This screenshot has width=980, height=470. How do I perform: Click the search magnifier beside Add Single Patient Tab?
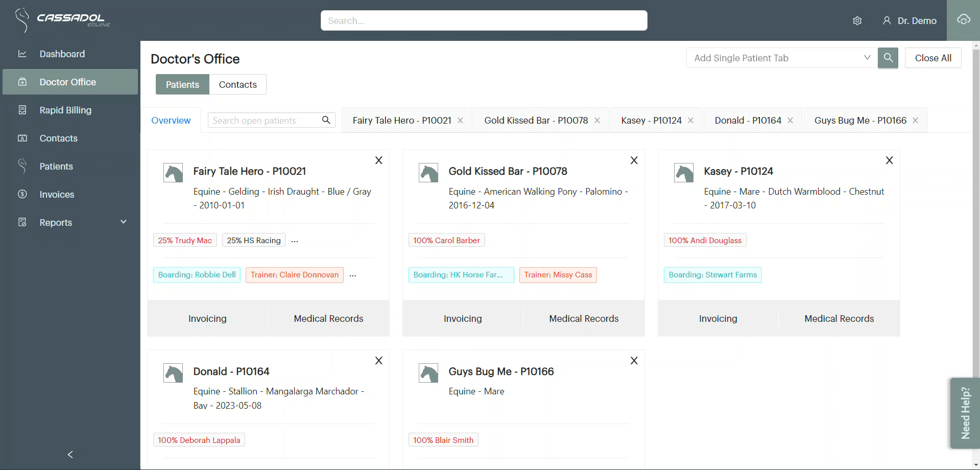coord(888,58)
